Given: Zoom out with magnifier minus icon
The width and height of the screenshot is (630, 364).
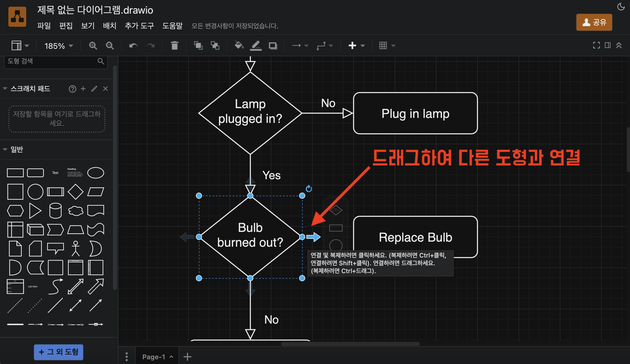Looking at the screenshot, I should (110, 45).
